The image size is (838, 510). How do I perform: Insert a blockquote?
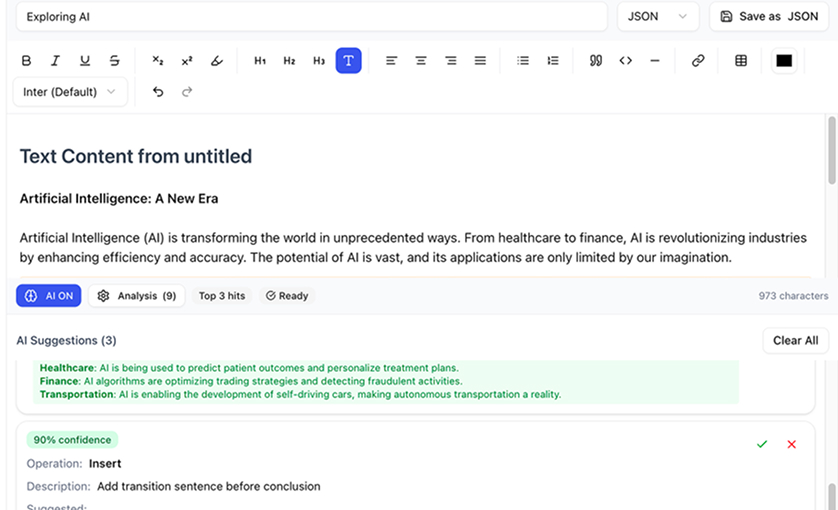point(596,61)
